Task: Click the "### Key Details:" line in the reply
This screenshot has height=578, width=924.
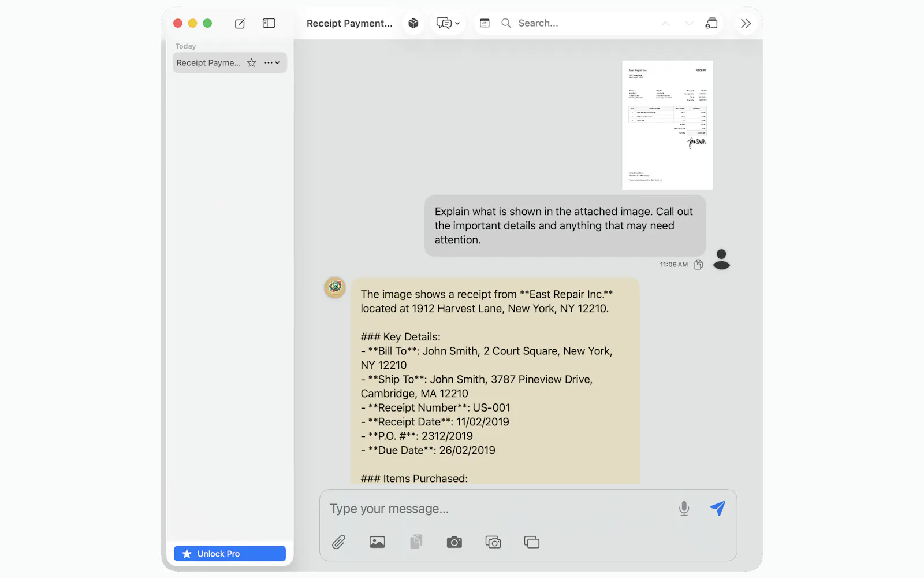Action: coord(401,337)
